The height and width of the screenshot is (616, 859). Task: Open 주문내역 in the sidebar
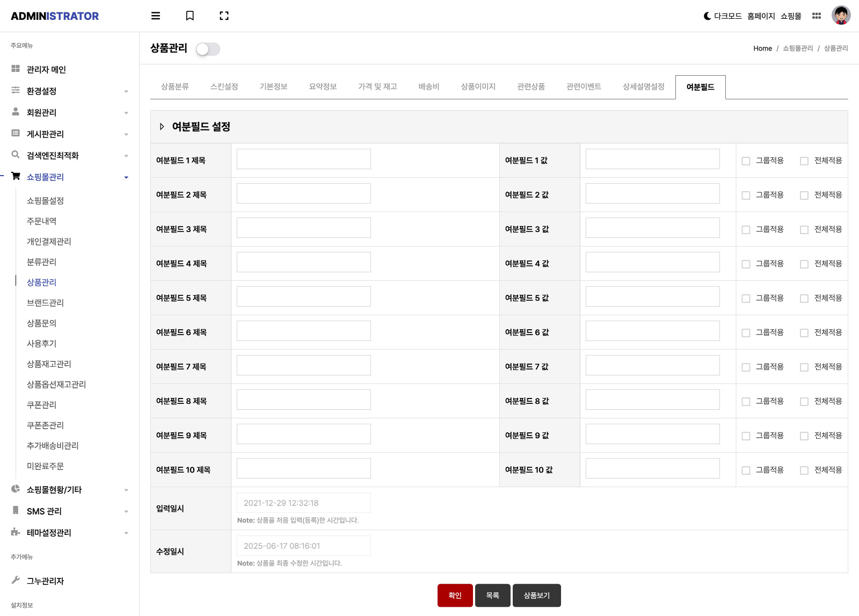pos(42,221)
